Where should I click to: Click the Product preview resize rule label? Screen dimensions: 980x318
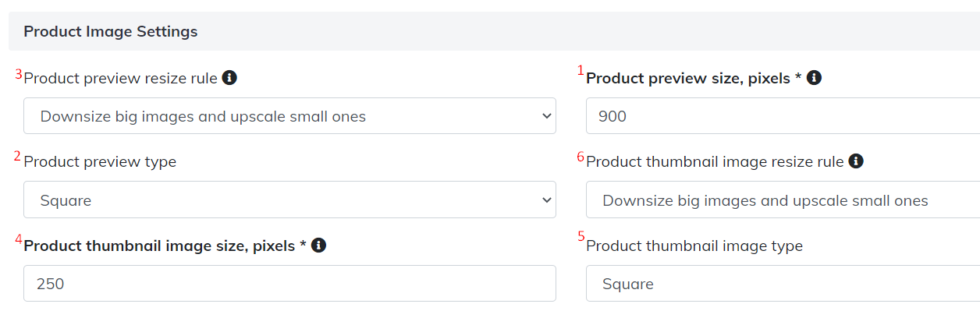pos(121,78)
